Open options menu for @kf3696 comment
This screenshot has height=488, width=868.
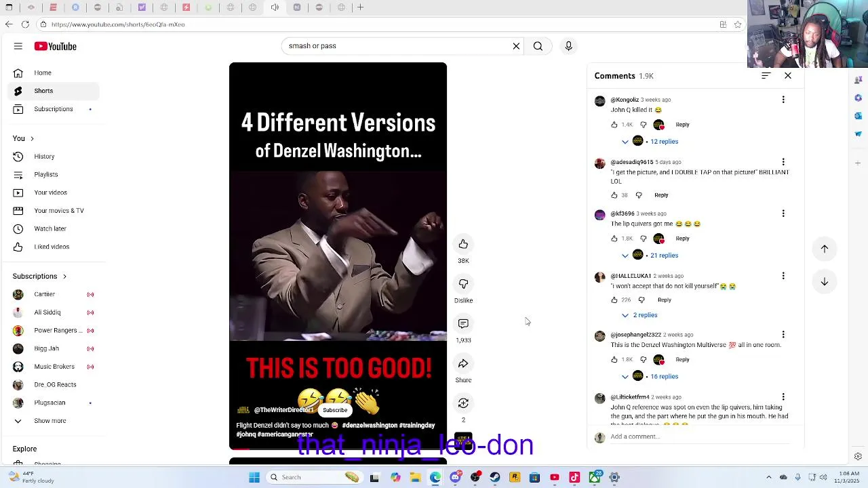783,213
